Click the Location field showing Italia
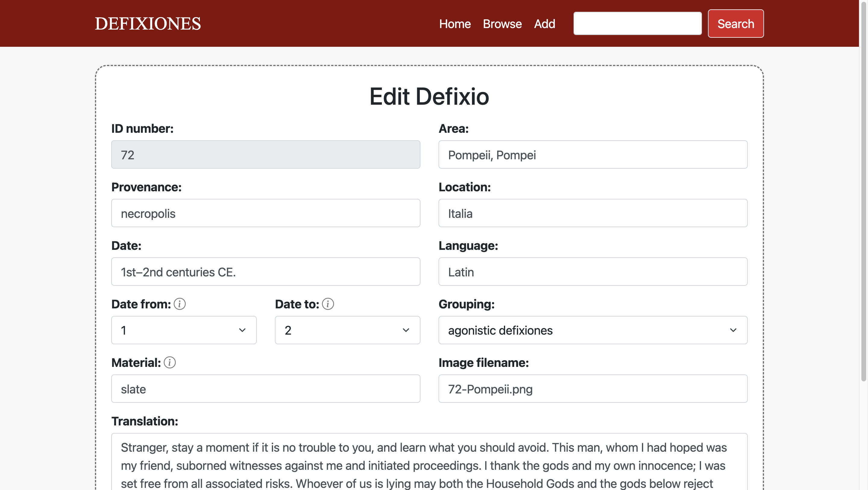 coord(592,213)
